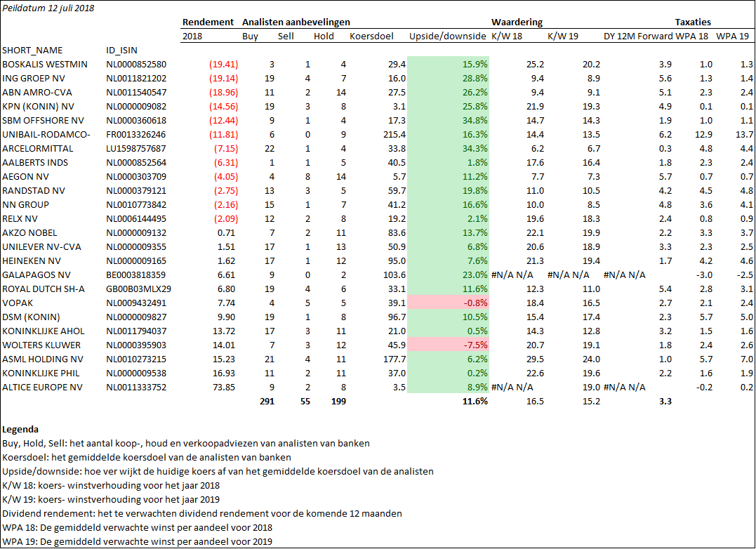Click the 'UNIBAIL-RODAMCO-' name cell
This screenshot has width=756, height=549.
[46, 135]
